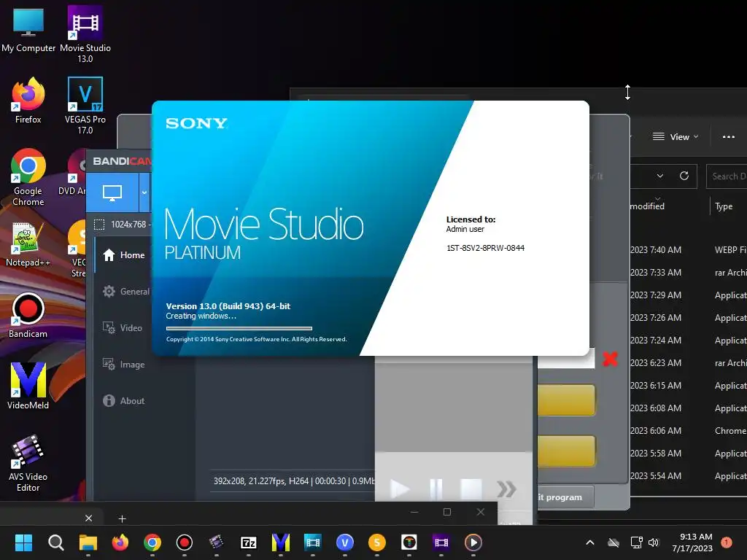This screenshot has height=560, width=747.
Task: Click the orange S icon in taskbar
Action: [x=377, y=542]
